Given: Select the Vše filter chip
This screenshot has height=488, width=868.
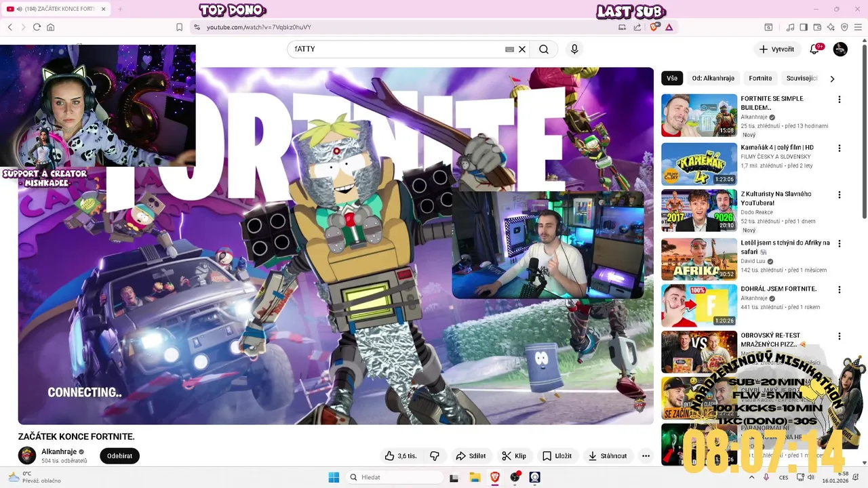Looking at the screenshot, I should pyautogui.click(x=672, y=79).
